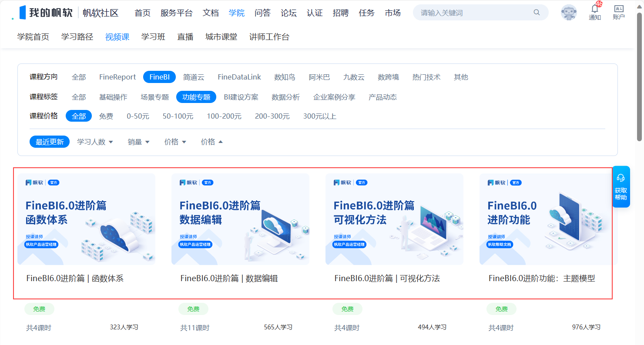Choose the 场景专题 course tag
The height and width of the screenshot is (345, 644).
pyautogui.click(x=154, y=97)
